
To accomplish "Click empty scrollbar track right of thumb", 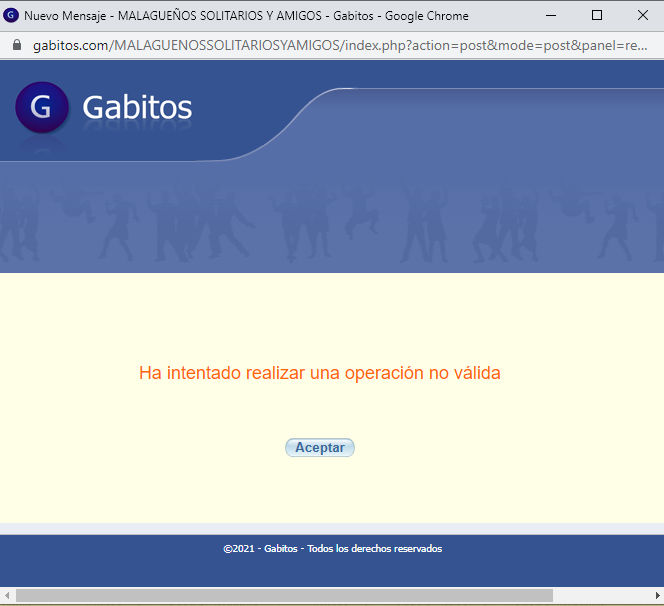I will [x=600, y=596].
